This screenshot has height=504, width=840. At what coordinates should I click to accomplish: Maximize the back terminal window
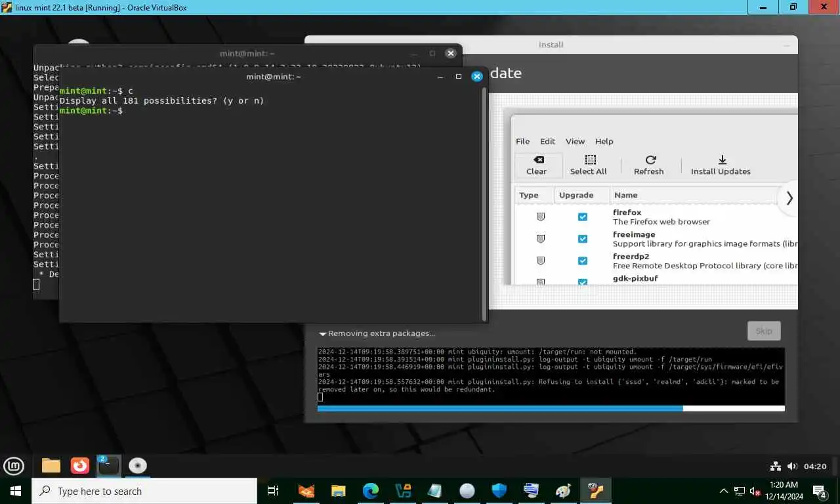point(432,53)
